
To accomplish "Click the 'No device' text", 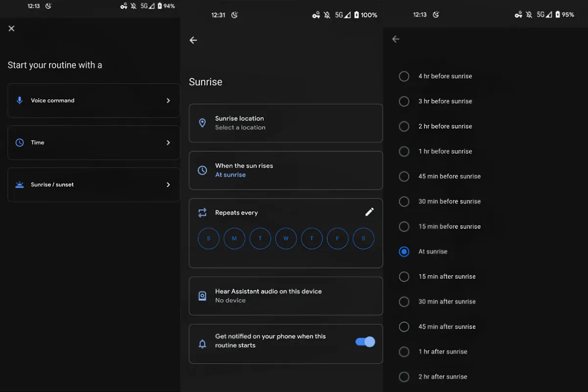I will pyautogui.click(x=230, y=300).
